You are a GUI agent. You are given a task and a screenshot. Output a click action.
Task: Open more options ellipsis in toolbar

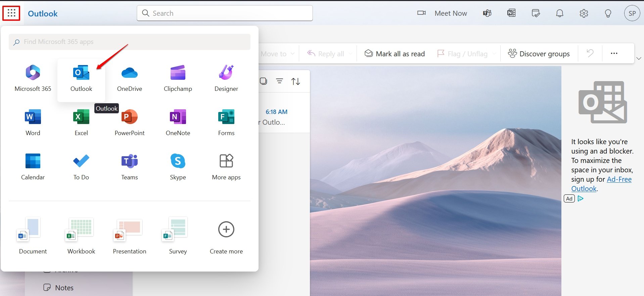614,53
